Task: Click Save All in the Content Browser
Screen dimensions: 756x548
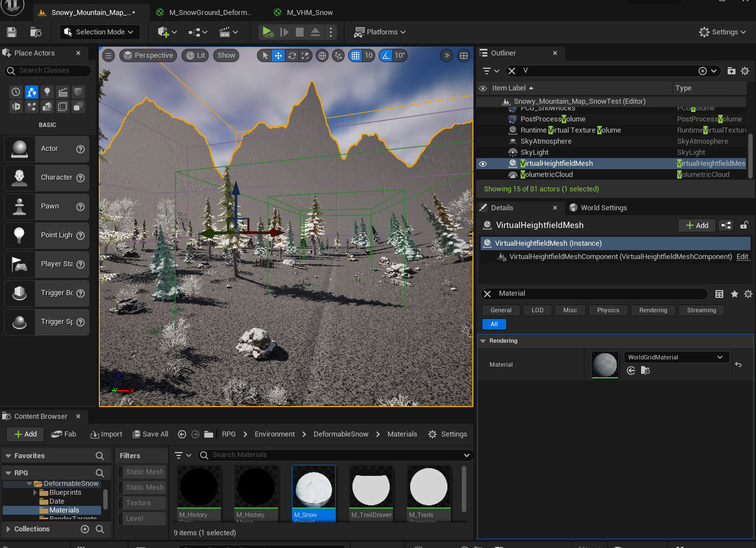Action: (x=150, y=434)
